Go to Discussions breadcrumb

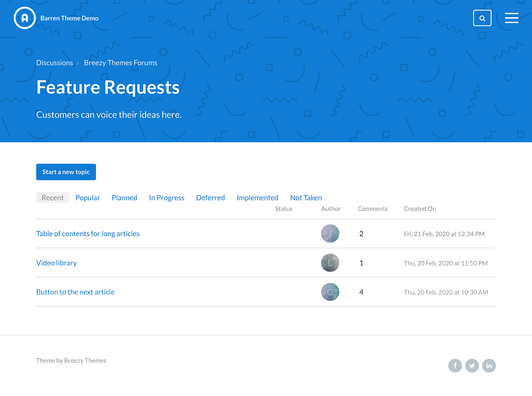click(x=55, y=63)
